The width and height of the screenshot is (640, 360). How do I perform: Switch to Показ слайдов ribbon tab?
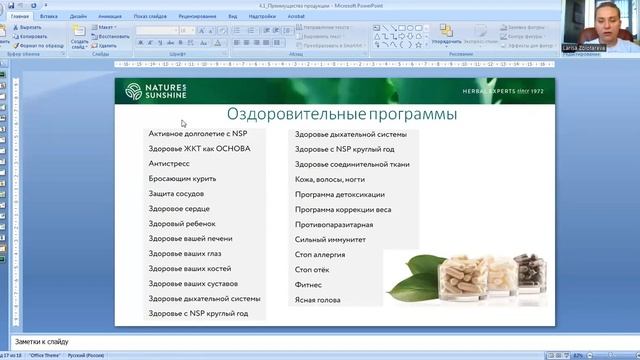150,16
